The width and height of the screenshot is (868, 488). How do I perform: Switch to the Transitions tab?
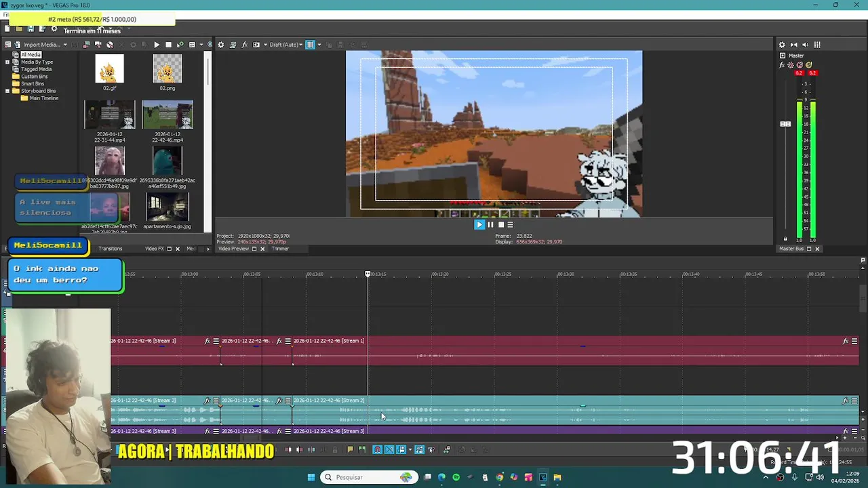110,249
